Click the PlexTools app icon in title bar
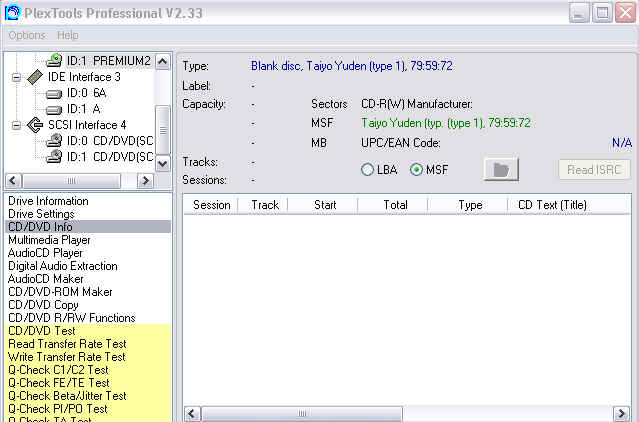Screen dimensions: 639x422 (x=13, y=12)
